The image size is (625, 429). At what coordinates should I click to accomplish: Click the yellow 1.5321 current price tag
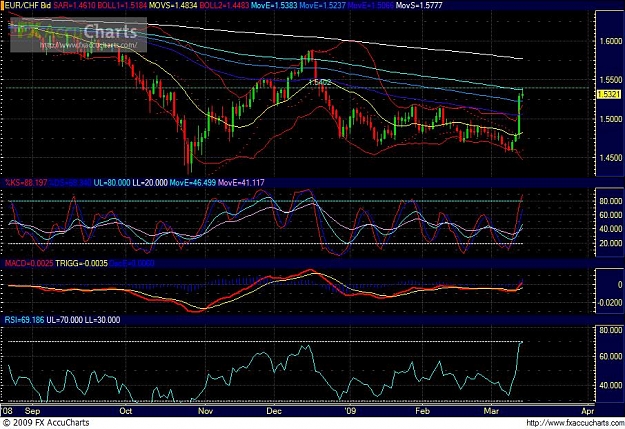pos(609,94)
